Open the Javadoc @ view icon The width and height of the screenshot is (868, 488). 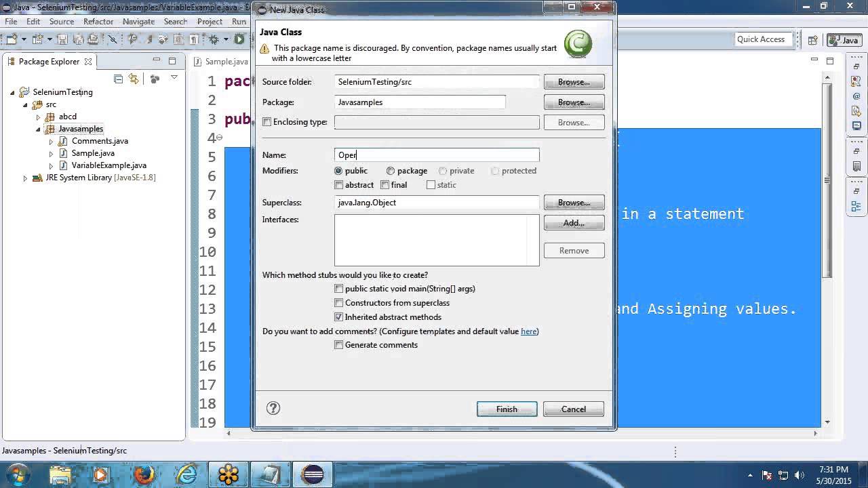856,96
